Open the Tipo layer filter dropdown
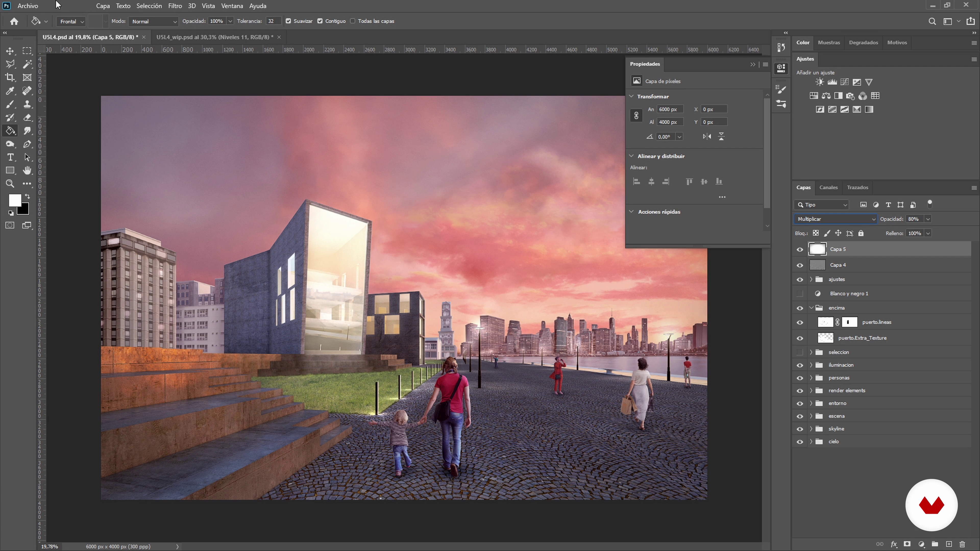This screenshot has width=980, height=551. (x=821, y=205)
